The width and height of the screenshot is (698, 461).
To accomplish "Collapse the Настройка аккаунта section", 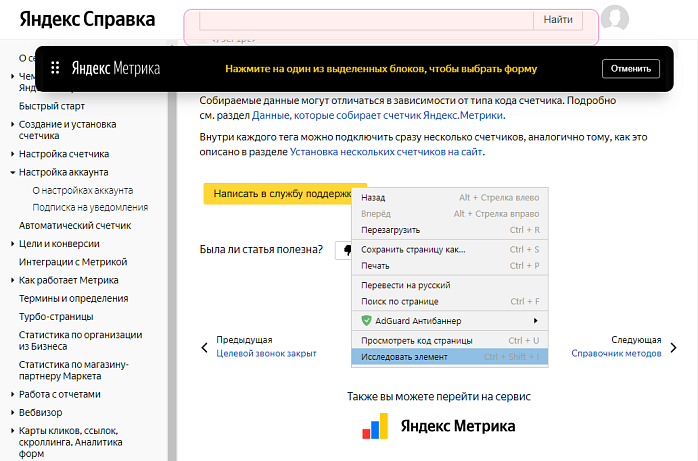I will pos(11,172).
